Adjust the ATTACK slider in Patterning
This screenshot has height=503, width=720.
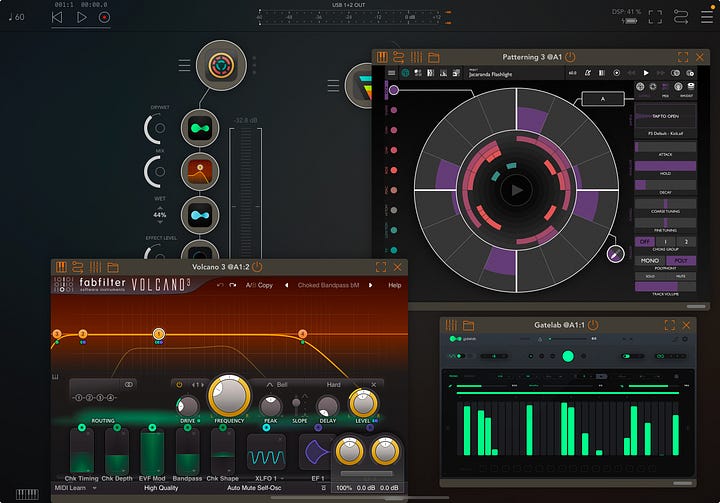665,147
